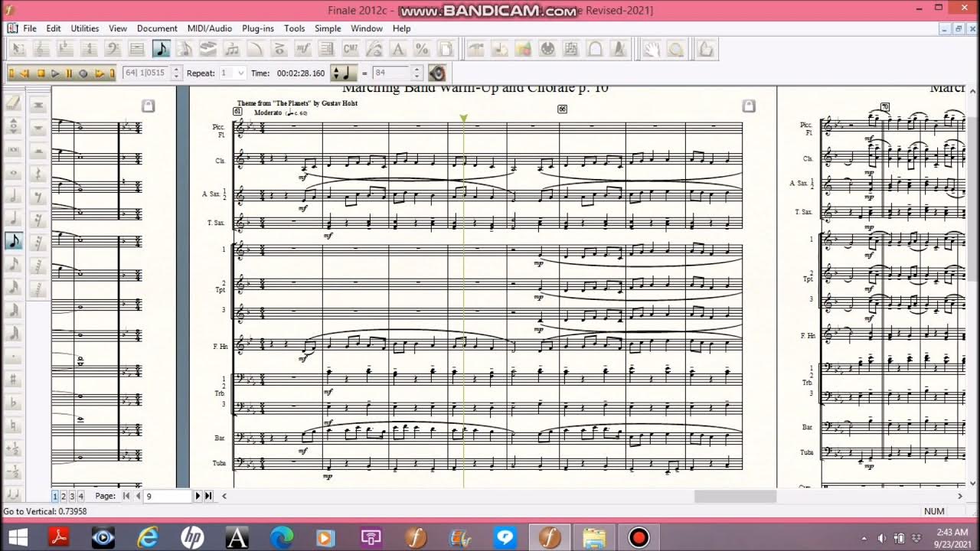This screenshot has height=551, width=980.
Task: Toggle the quarter rest in rest palette
Action: (x=38, y=173)
